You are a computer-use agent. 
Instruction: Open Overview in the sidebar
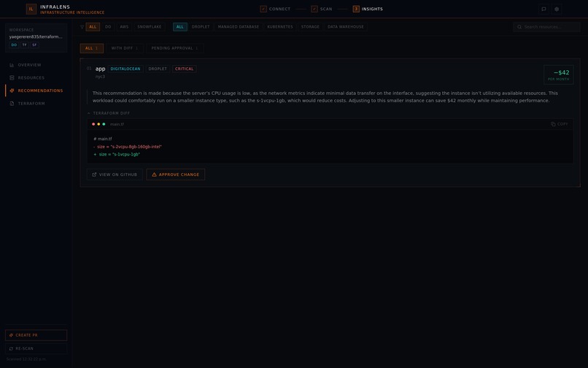click(36, 65)
